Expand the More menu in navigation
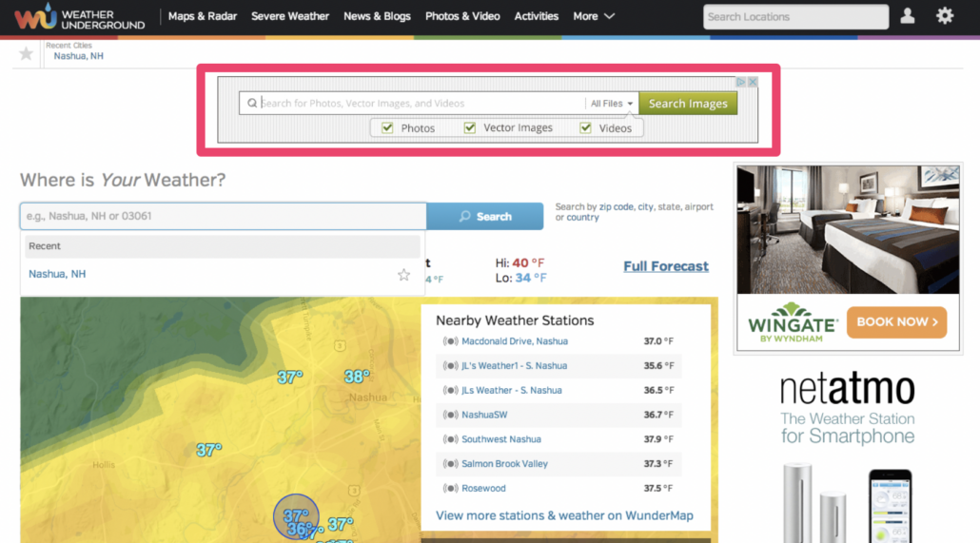 pos(594,16)
